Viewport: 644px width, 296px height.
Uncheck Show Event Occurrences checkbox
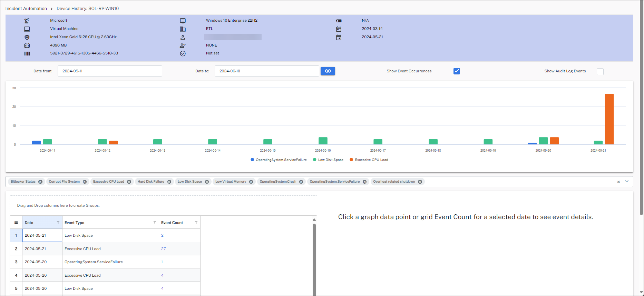tap(457, 71)
